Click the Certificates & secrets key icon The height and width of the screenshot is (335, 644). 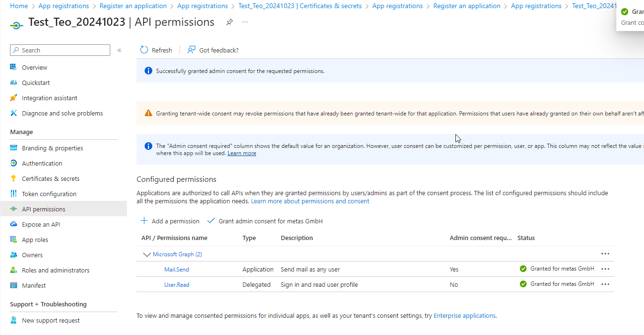point(13,178)
